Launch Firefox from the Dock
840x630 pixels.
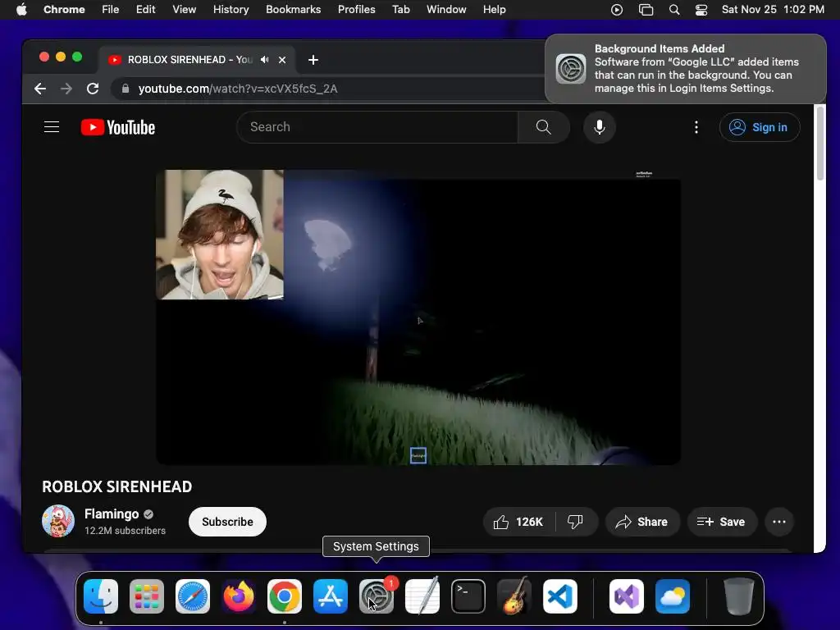point(239,596)
